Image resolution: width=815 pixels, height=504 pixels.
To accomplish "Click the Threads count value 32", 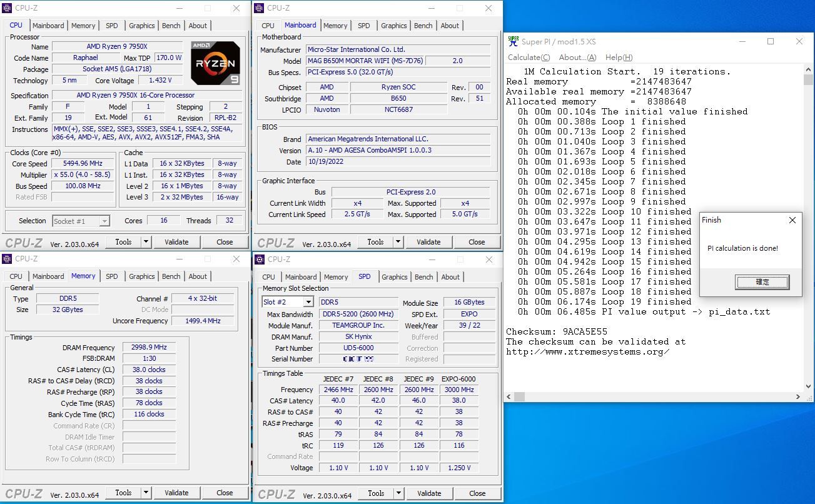I will (x=229, y=221).
